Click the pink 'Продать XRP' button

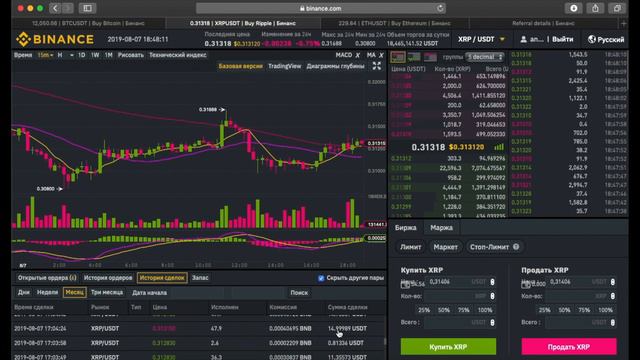coord(569,347)
